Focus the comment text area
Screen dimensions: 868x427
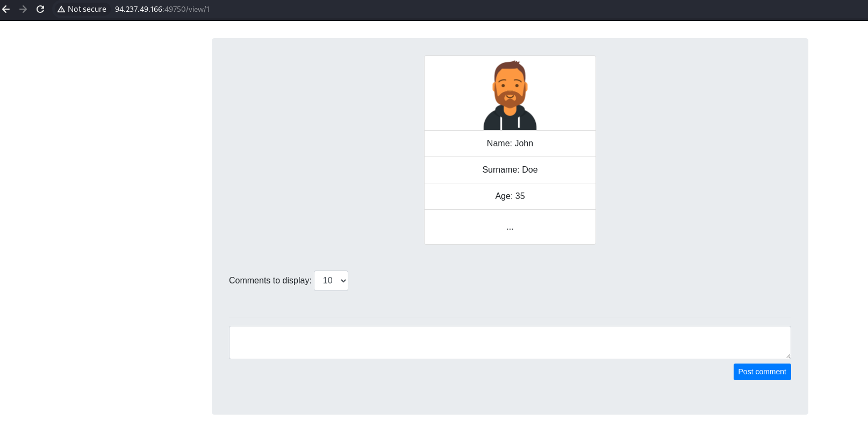click(x=510, y=343)
